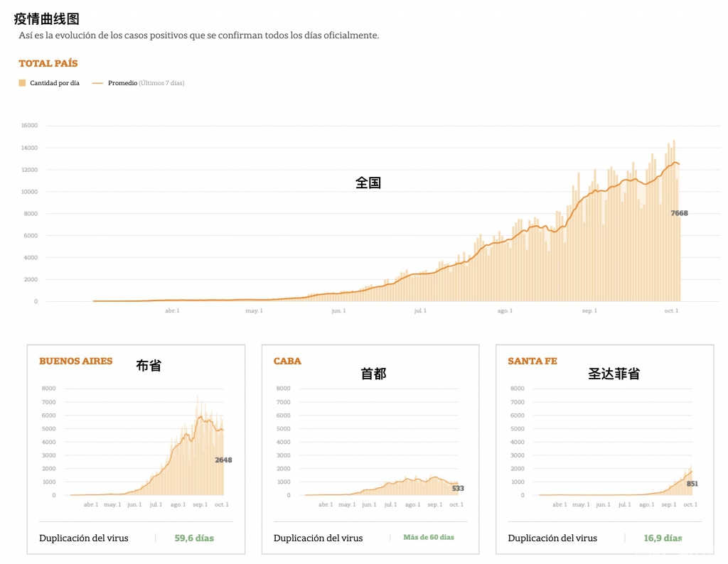
Task: Click the 16,9 días duplication value
Action: [x=663, y=538]
